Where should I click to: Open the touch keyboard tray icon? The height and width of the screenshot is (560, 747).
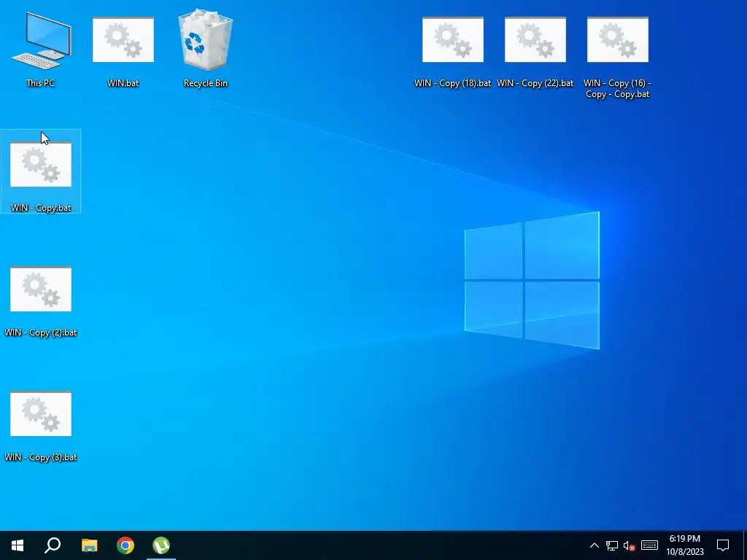pyautogui.click(x=649, y=545)
